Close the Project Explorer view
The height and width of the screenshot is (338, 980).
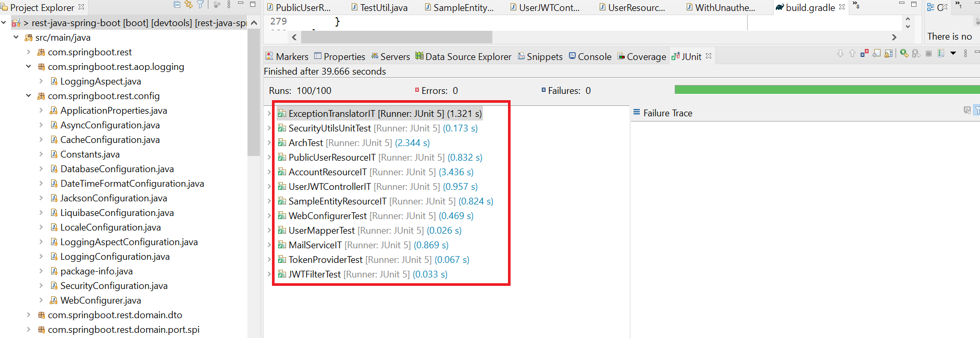81,7
